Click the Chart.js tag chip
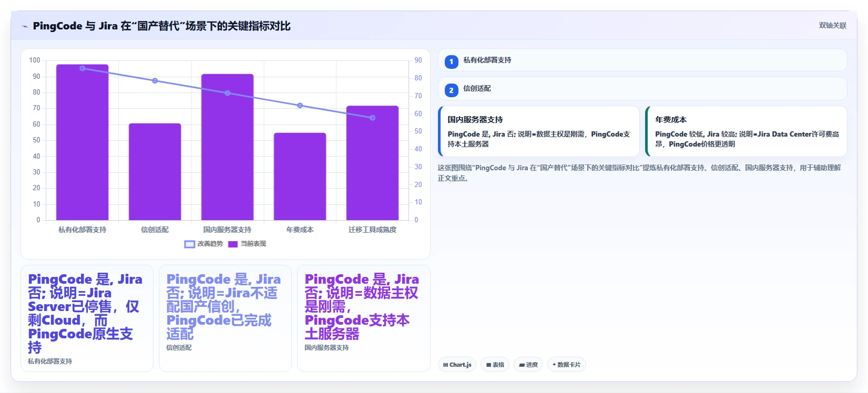 click(x=457, y=365)
